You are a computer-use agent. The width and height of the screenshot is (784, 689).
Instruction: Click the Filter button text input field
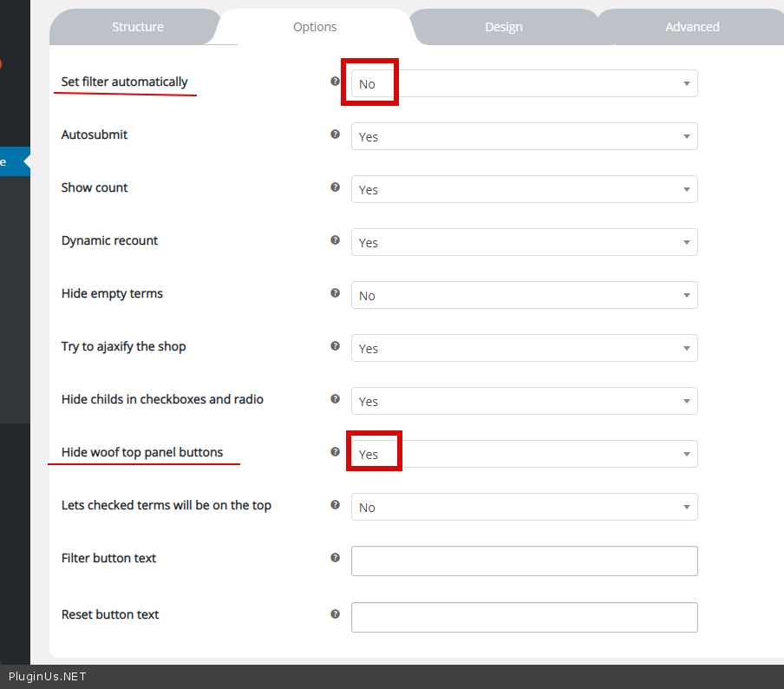pos(524,561)
